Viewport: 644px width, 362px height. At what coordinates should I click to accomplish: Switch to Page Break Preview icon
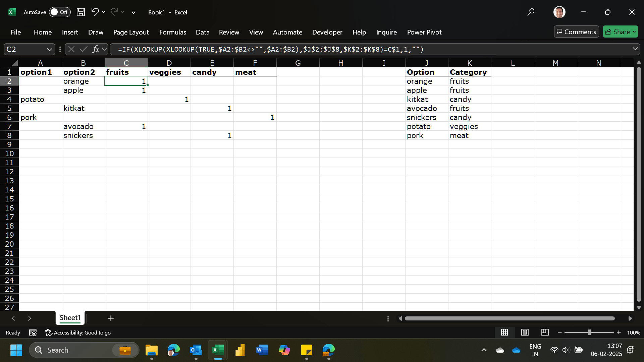tap(545, 332)
